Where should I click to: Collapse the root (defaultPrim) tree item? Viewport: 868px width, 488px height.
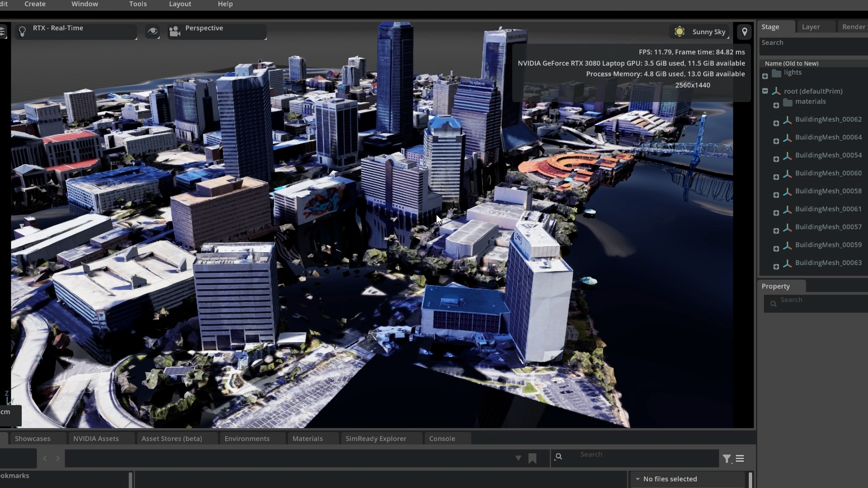tap(765, 91)
